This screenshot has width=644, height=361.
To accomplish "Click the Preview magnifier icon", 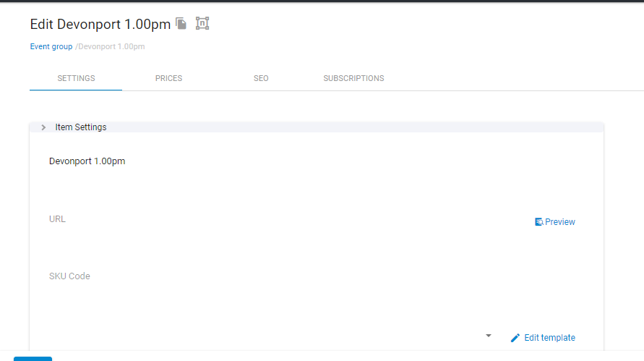I will [x=538, y=222].
